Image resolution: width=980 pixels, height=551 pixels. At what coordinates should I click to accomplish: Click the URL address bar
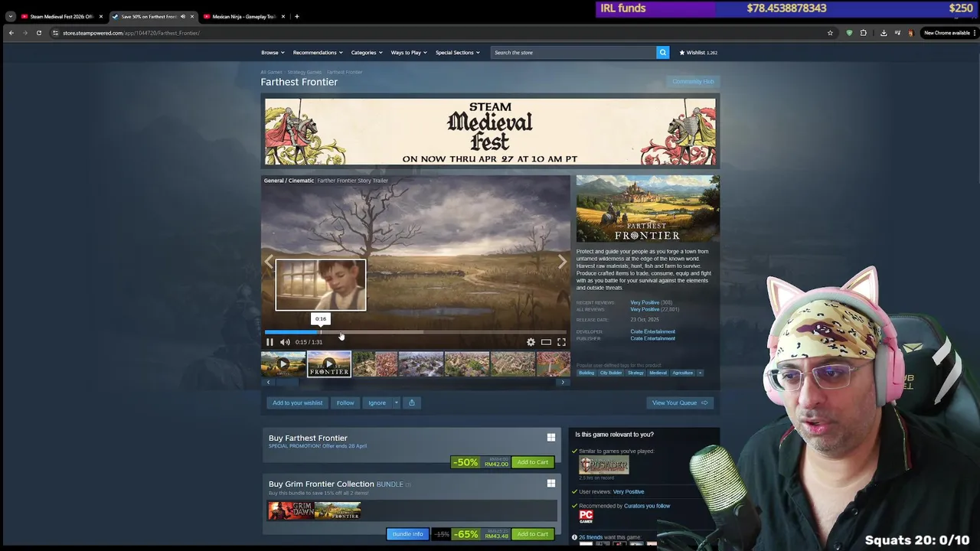[444, 33]
